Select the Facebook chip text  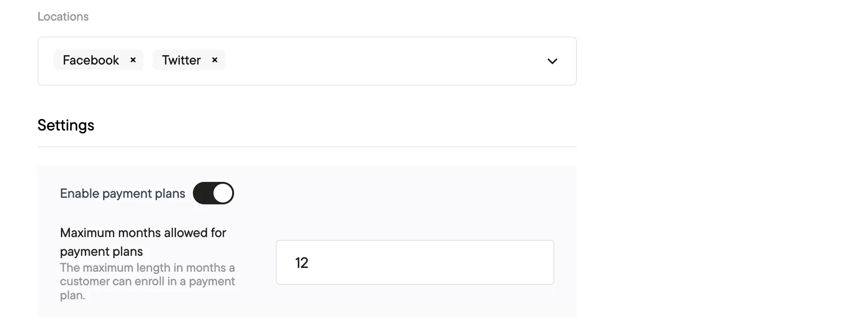click(x=91, y=60)
